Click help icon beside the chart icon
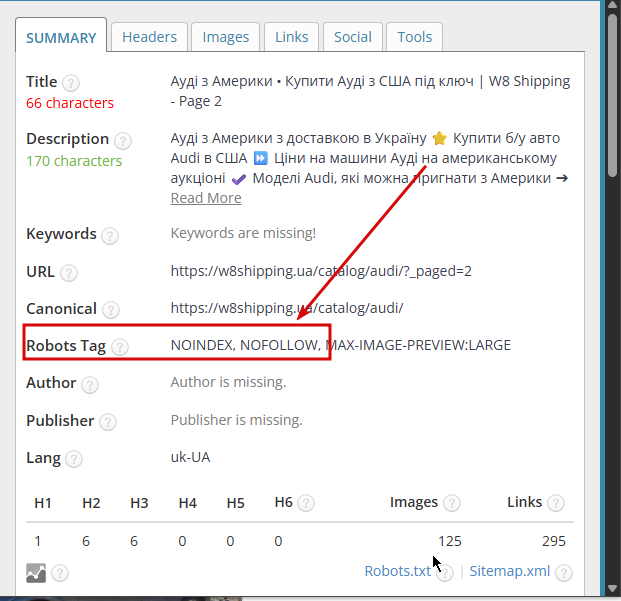 [60, 573]
